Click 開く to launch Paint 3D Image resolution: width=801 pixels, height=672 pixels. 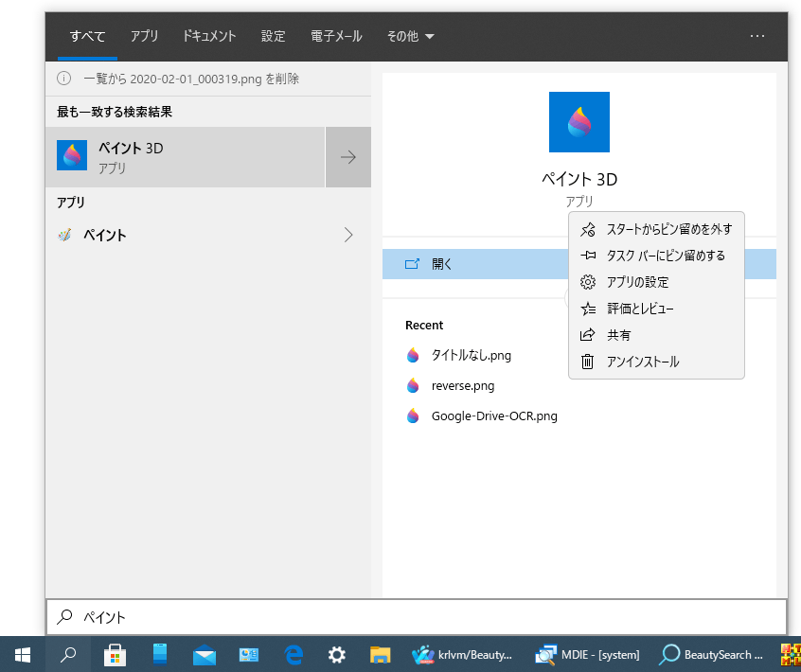point(475,264)
